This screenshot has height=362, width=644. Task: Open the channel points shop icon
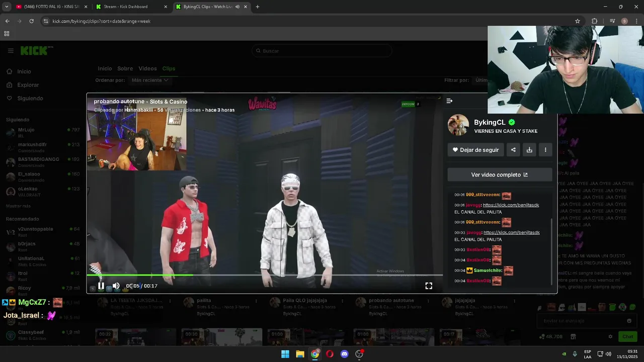coord(573,336)
